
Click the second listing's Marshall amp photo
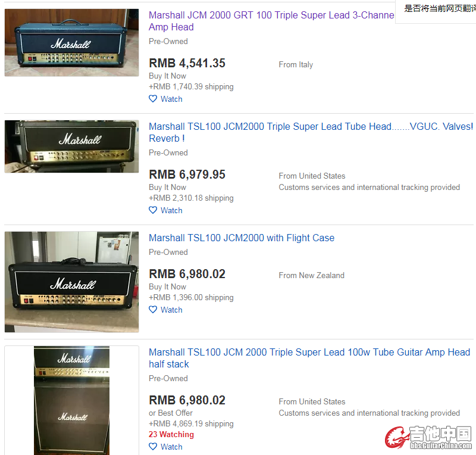click(71, 147)
